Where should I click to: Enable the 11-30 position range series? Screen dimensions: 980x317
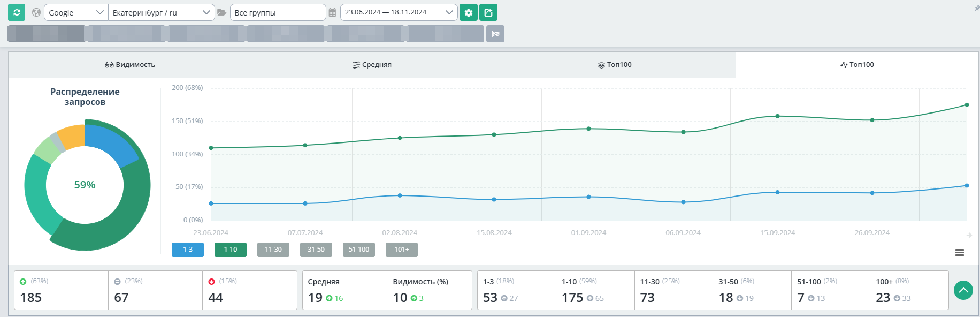tap(273, 250)
